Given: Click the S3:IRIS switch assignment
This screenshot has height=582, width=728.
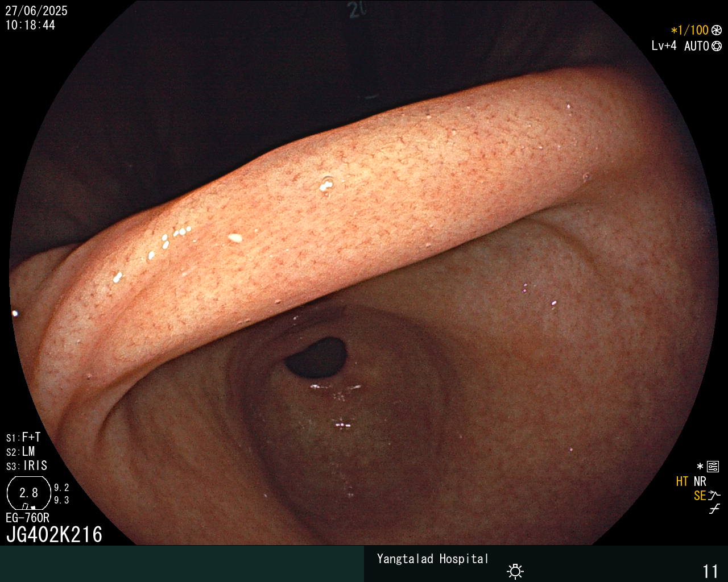Looking at the screenshot, I should pos(27,466).
